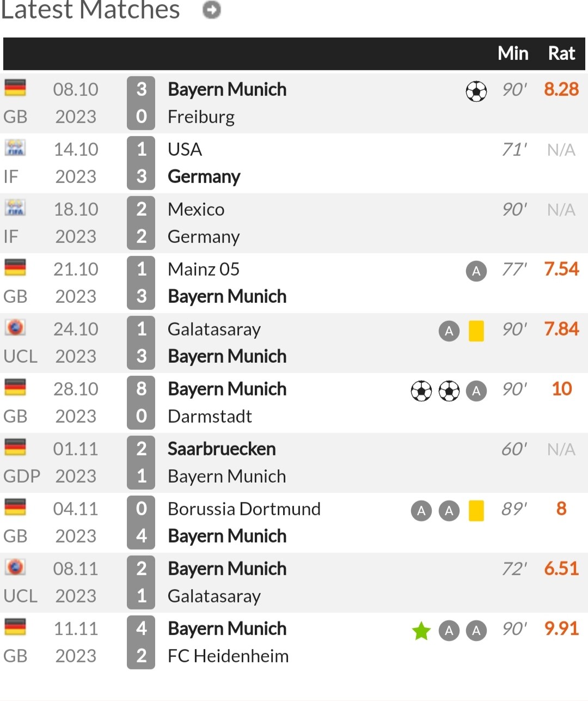Open the Freiburg team link

[201, 117]
